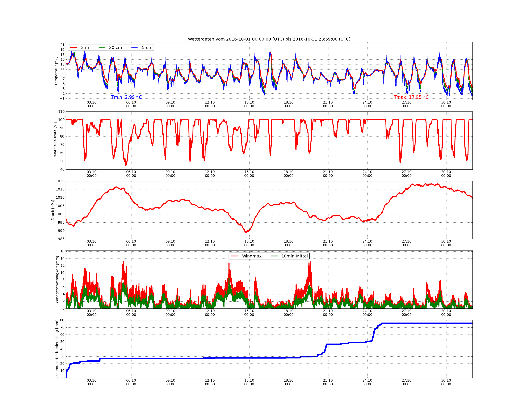Click the '10min-Mittel' legend label
Screen dimensions: 525x420
(x=295, y=256)
